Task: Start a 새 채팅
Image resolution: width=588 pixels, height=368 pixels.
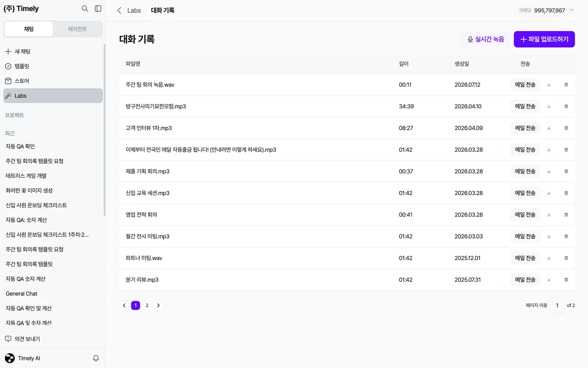Action: (53, 52)
